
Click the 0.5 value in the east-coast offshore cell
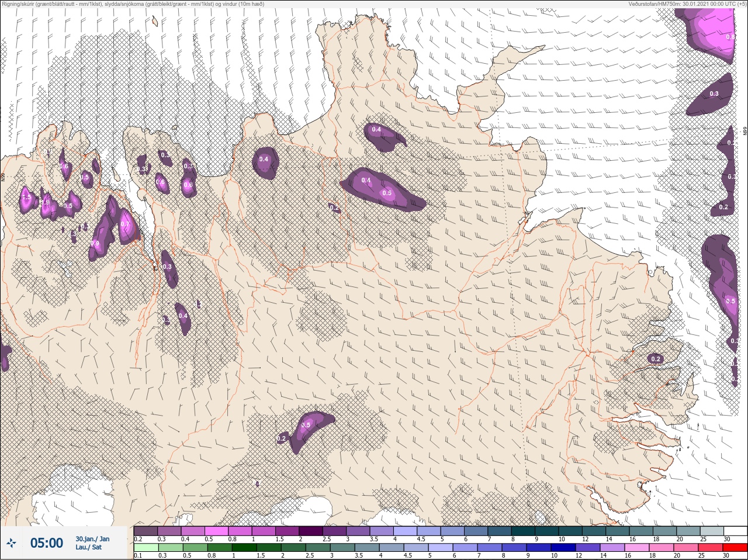pyautogui.click(x=730, y=301)
